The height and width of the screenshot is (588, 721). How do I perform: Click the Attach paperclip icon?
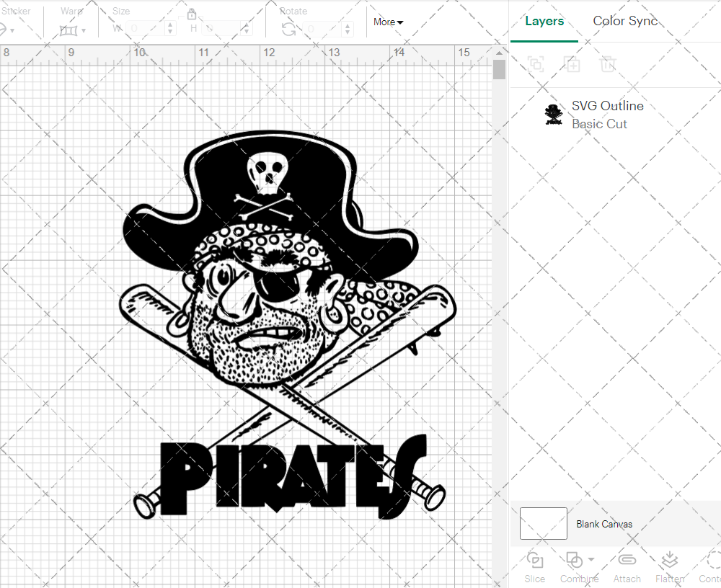pyautogui.click(x=627, y=561)
